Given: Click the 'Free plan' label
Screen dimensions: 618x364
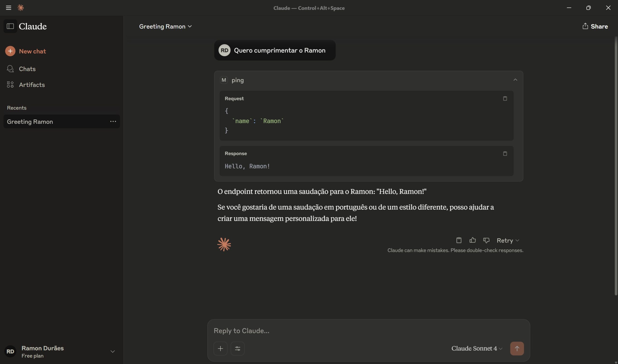Looking at the screenshot, I should (32, 356).
